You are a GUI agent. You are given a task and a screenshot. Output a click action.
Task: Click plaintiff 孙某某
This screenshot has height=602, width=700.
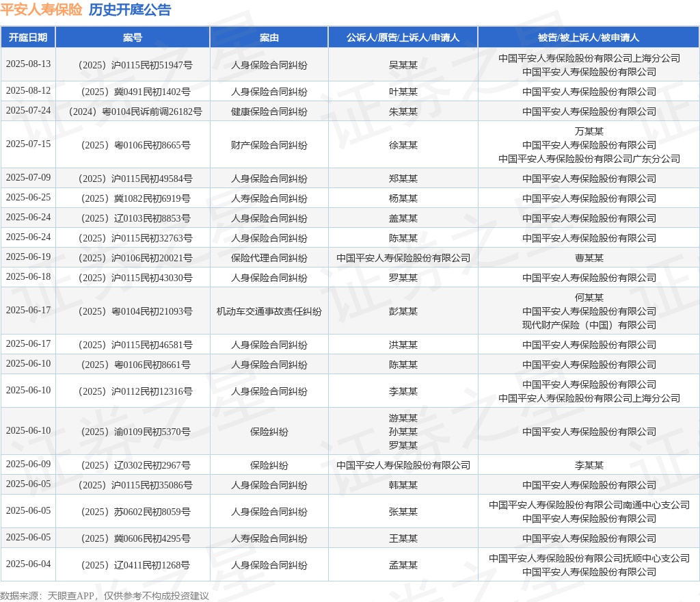click(x=403, y=432)
